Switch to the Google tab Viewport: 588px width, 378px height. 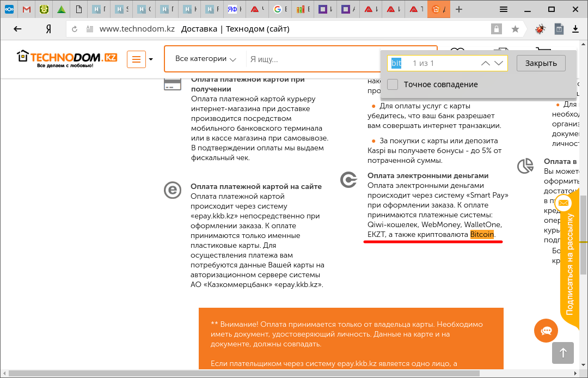pyautogui.click(x=278, y=9)
